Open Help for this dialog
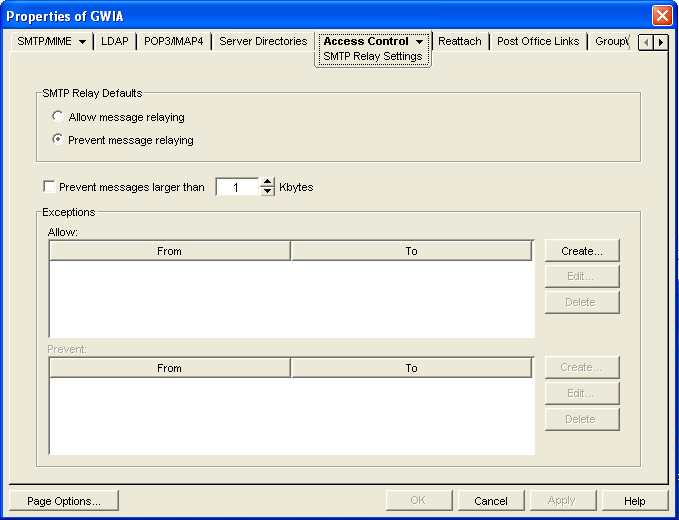 [x=635, y=501]
